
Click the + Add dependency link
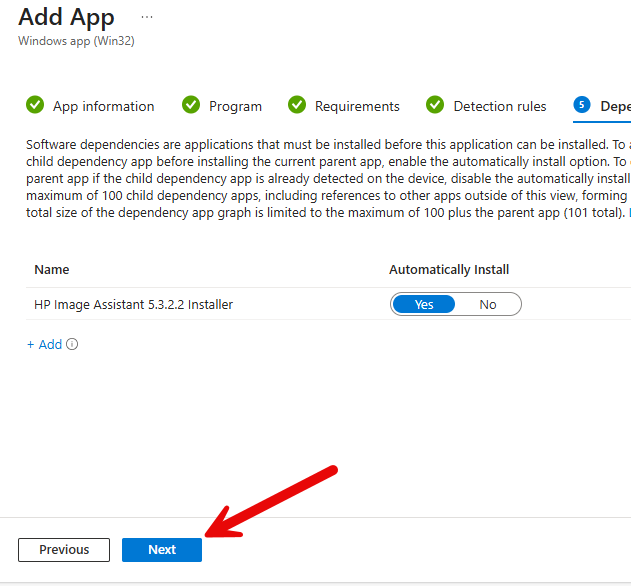click(x=44, y=345)
